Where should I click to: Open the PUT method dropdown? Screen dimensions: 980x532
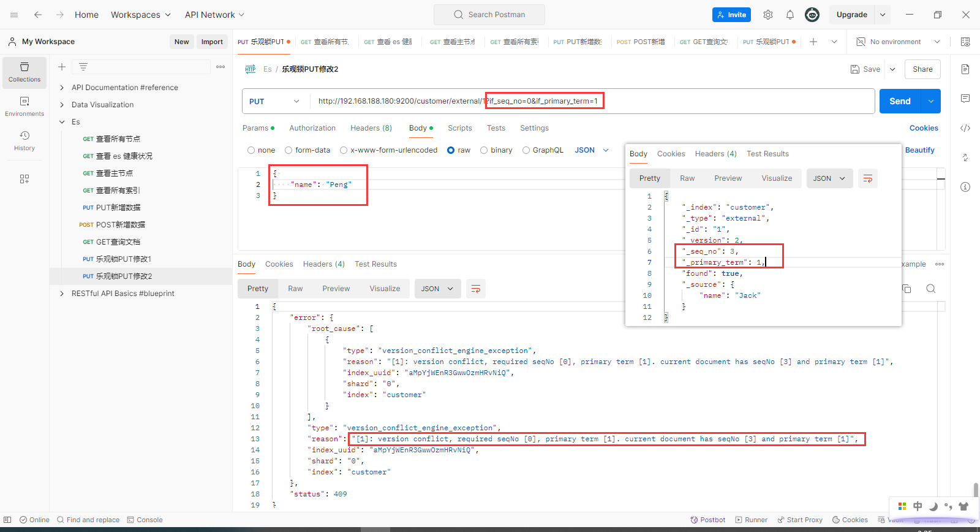click(276, 101)
